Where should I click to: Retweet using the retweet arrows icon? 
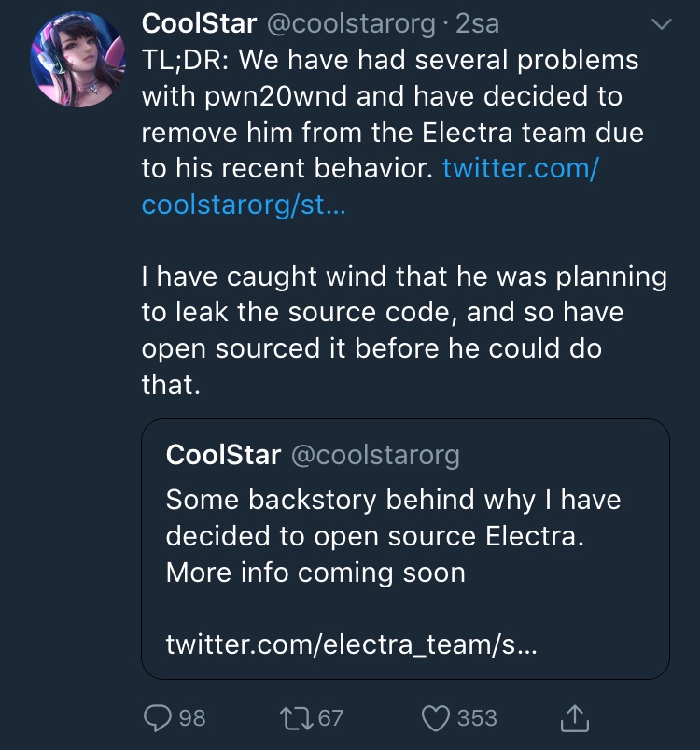coord(295,717)
